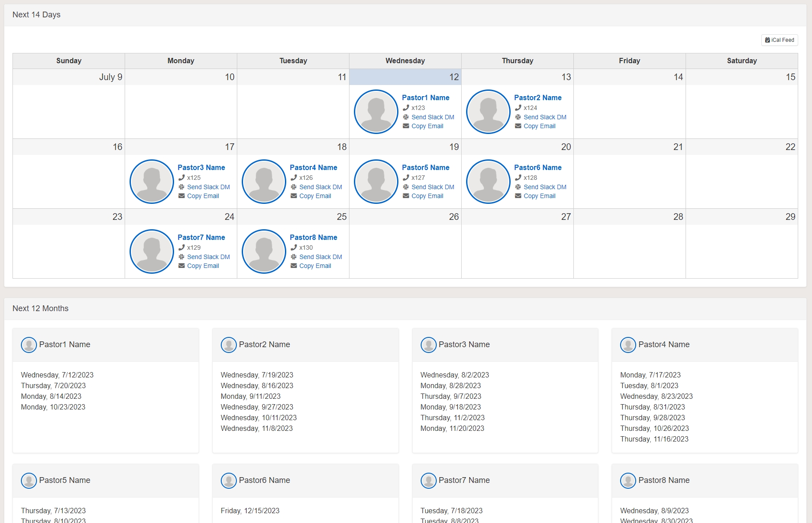
Task: Open Pastor2 Name link in calendar
Action: [x=538, y=97]
